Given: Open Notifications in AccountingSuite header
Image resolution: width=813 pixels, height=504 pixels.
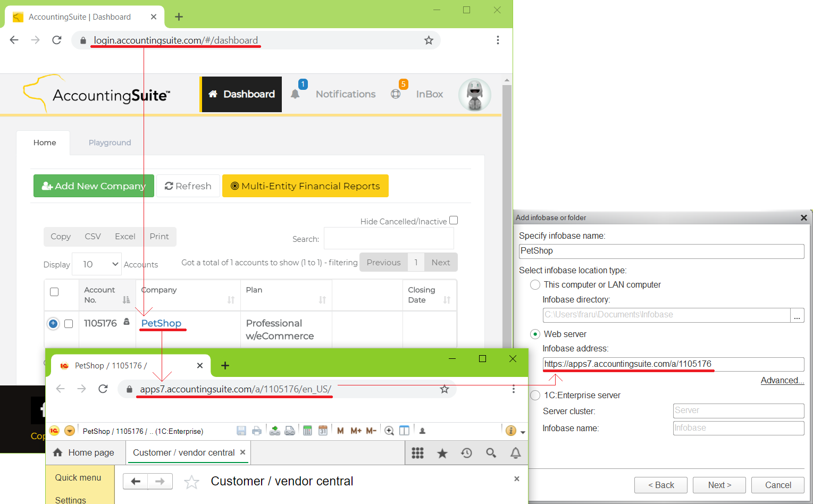Looking at the screenshot, I should 346,94.
